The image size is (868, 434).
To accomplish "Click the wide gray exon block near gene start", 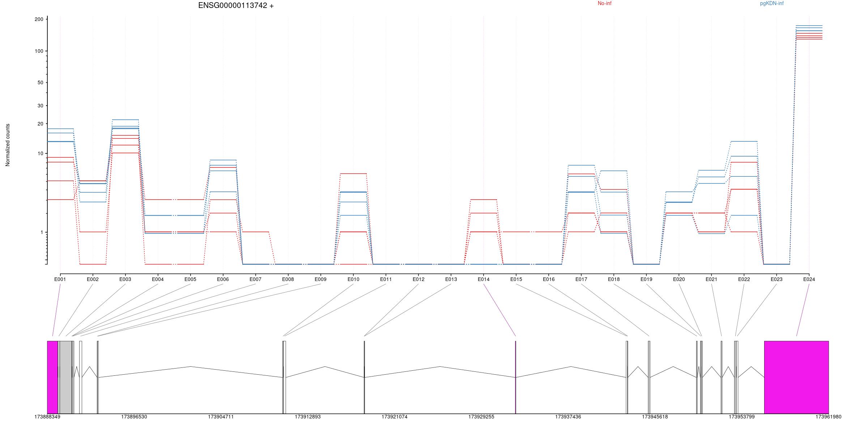I will click(66, 377).
